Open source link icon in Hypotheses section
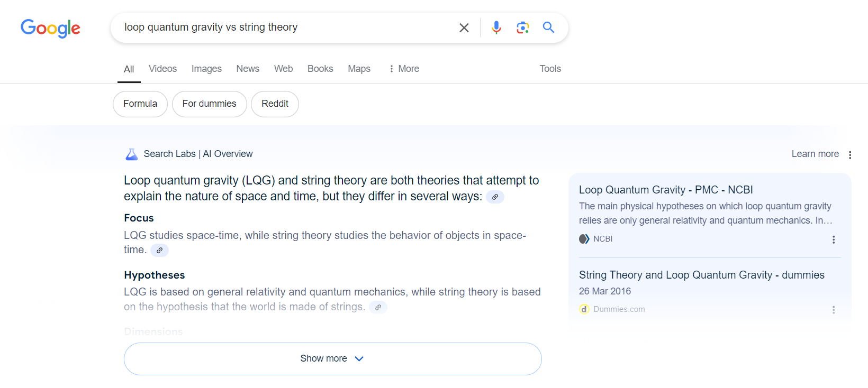The width and height of the screenshot is (868, 388). pyautogui.click(x=378, y=307)
